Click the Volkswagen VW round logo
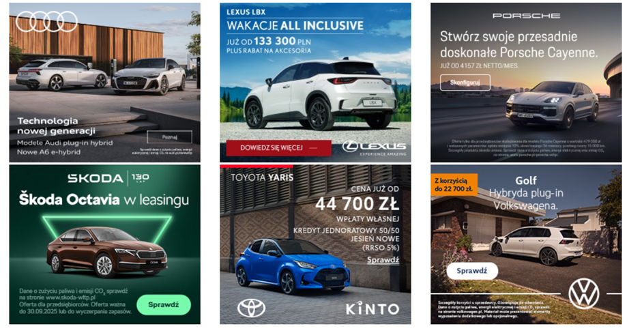 pyautogui.click(x=584, y=293)
